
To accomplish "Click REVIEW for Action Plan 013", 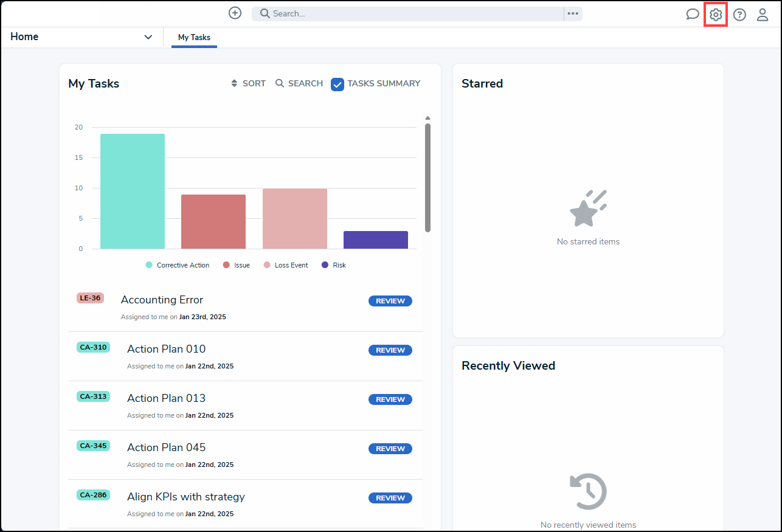I will tap(390, 399).
